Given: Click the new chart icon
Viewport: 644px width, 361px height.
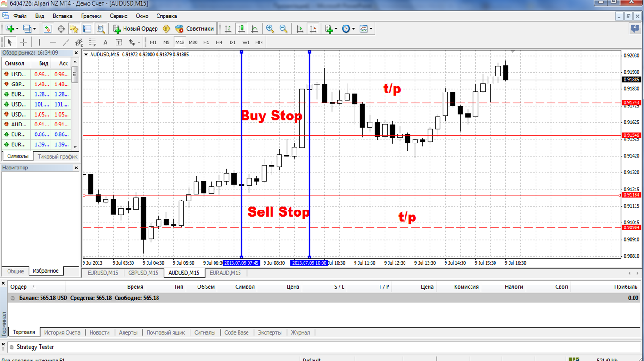Looking at the screenshot, I should tap(9, 29).
